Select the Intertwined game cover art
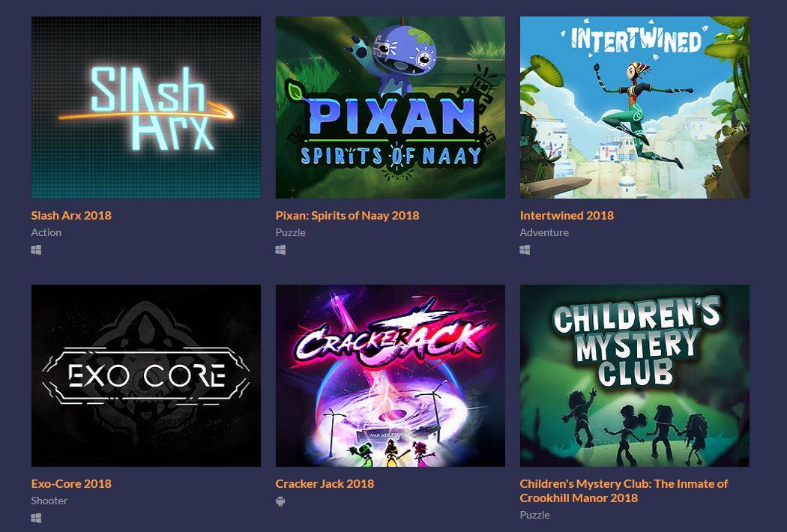This screenshot has height=532, width=787. [635, 107]
